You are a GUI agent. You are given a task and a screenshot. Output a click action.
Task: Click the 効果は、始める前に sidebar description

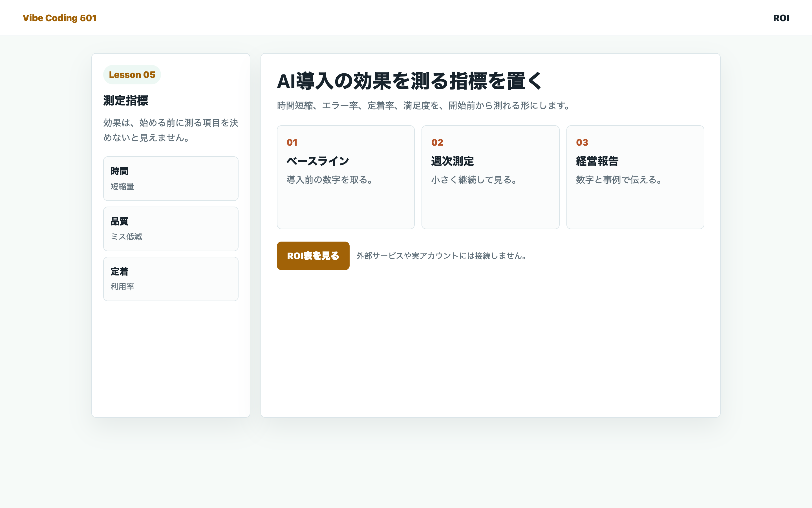(x=171, y=130)
